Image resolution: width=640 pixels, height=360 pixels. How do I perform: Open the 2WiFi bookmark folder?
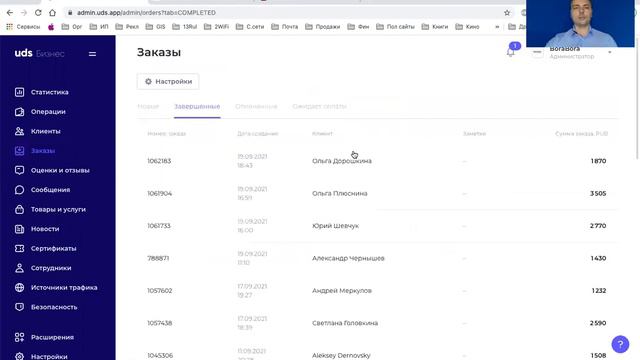click(216, 27)
